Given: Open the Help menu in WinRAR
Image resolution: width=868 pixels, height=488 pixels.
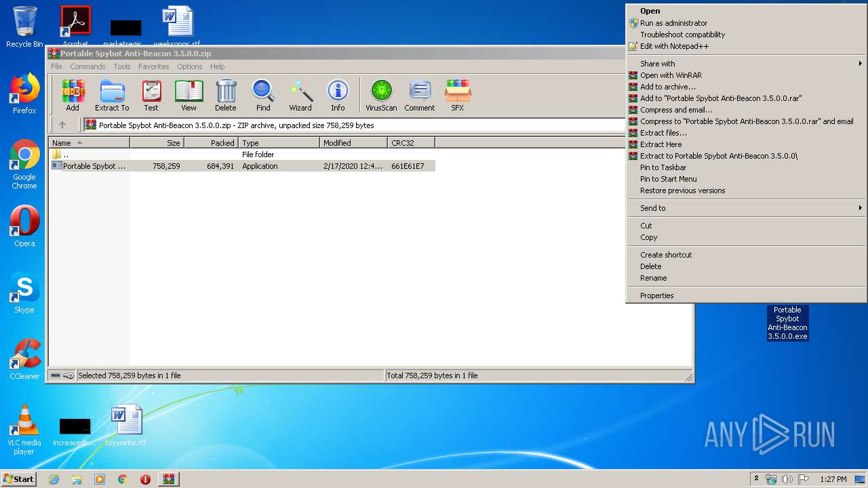Looking at the screenshot, I should pyautogui.click(x=217, y=66).
